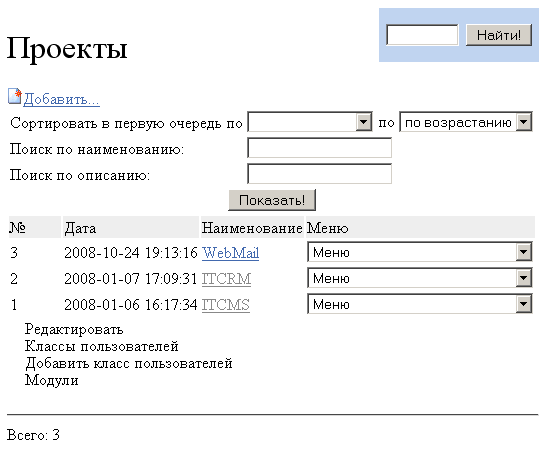545x452 pixels.
Task: Click the Дата column header
Action: (80, 228)
